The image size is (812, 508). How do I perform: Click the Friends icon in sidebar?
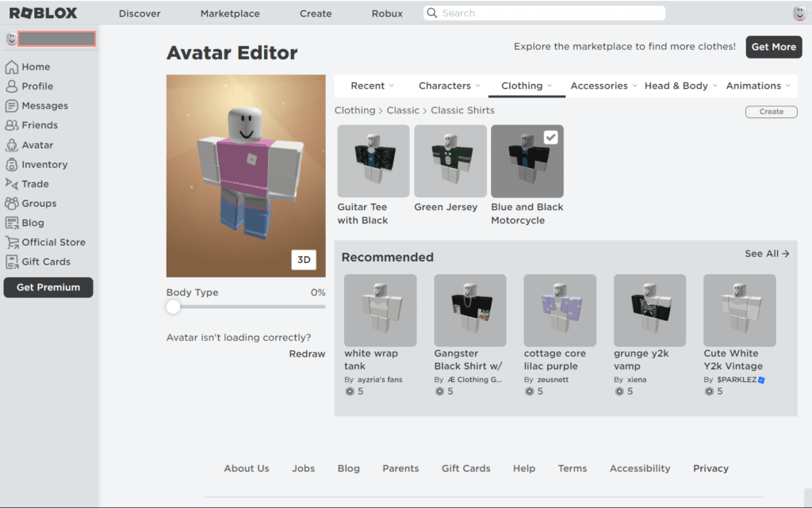click(x=11, y=125)
